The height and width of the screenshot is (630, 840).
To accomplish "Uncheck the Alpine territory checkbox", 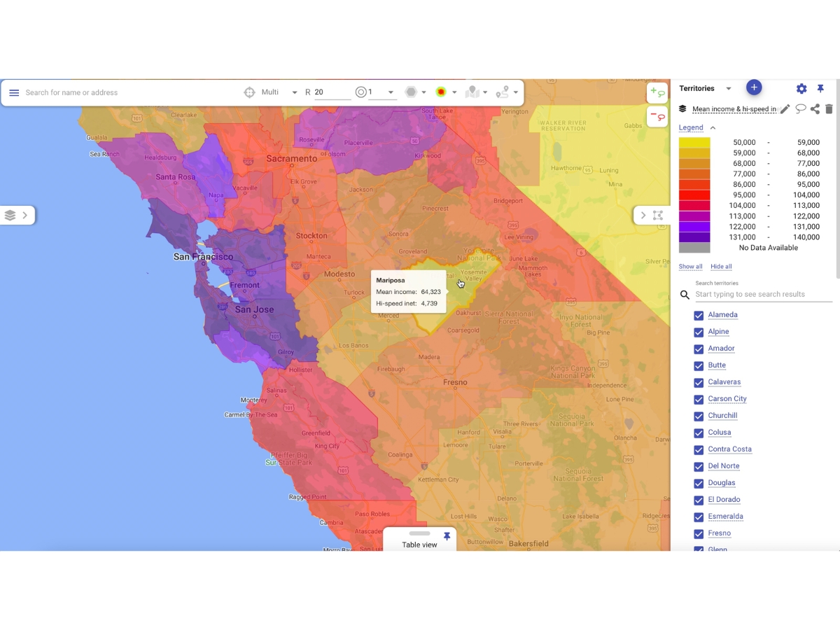I will [x=698, y=332].
